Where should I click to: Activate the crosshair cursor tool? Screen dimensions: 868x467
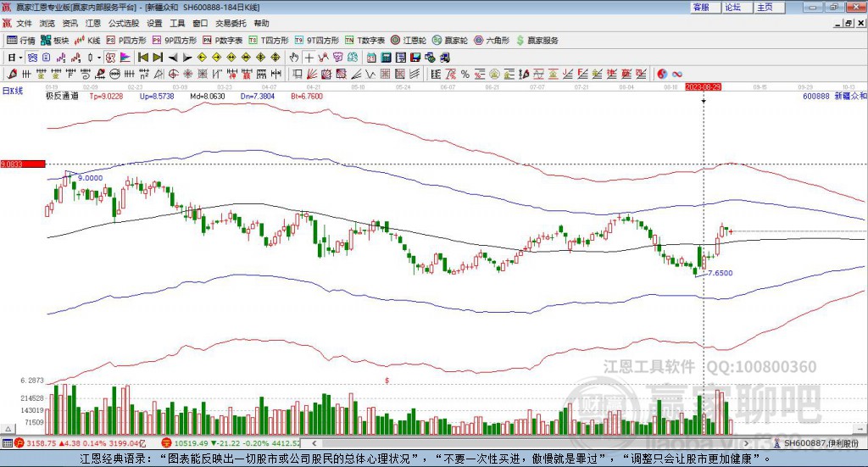tap(309, 57)
